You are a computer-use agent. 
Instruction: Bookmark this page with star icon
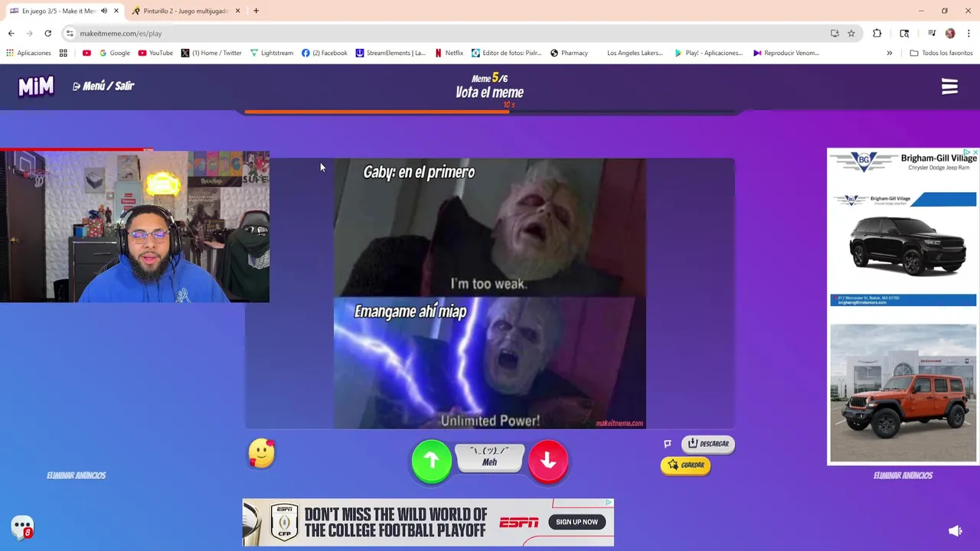(x=851, y=33)
